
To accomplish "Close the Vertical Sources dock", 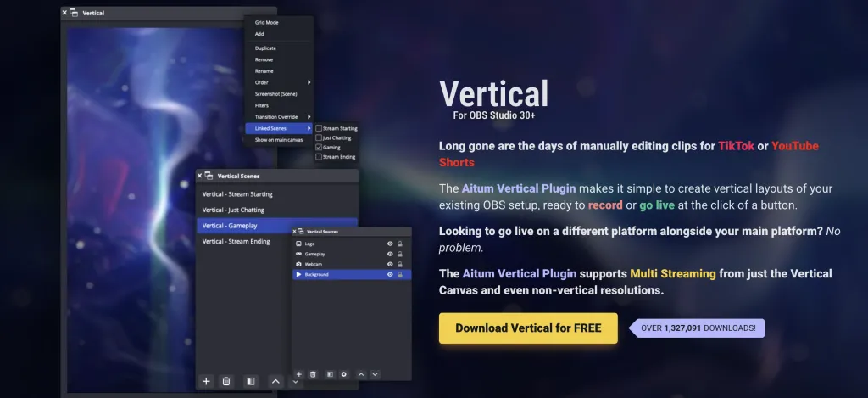I will 295,231.
